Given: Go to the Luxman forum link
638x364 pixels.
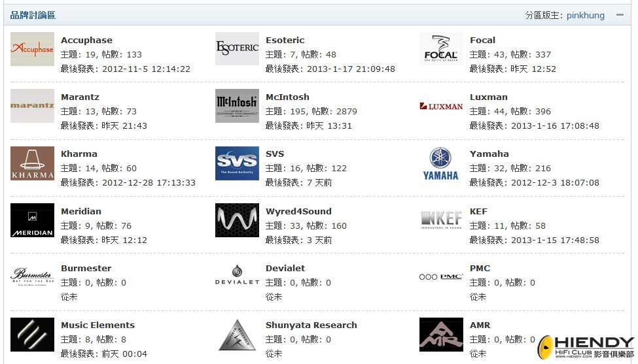Looking at the screenshot, I should pyautogui.click(x=488, y=97).
